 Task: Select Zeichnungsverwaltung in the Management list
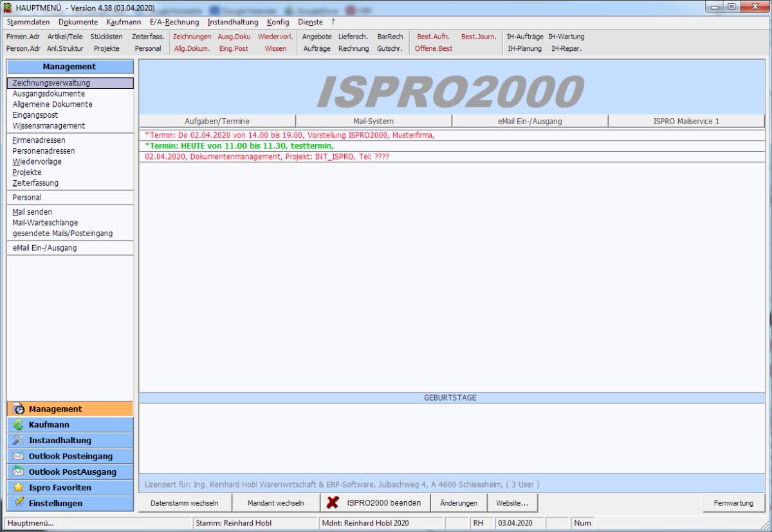[x=69, y=82]
